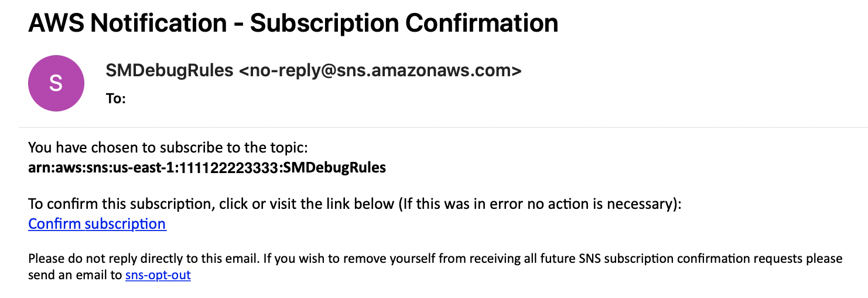Image resolution: width=868 pixels, height=298 pixels.
Task: Click 'AWS Notification' in the subject line
Action: pos(127,23)
